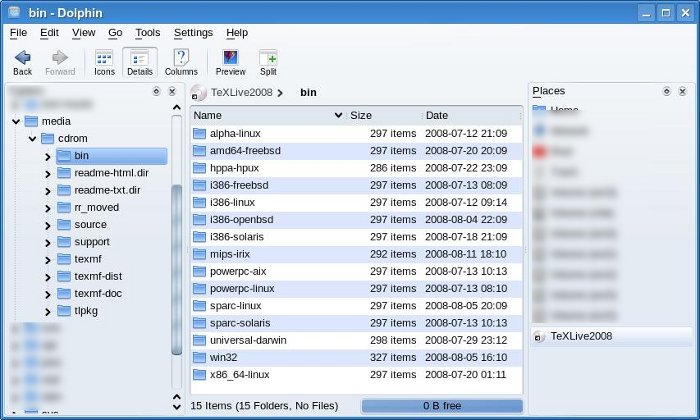Click the TeXLive2008 breadcrumb
The height and width of the screenshot is (420, 700).
point(242,92)
